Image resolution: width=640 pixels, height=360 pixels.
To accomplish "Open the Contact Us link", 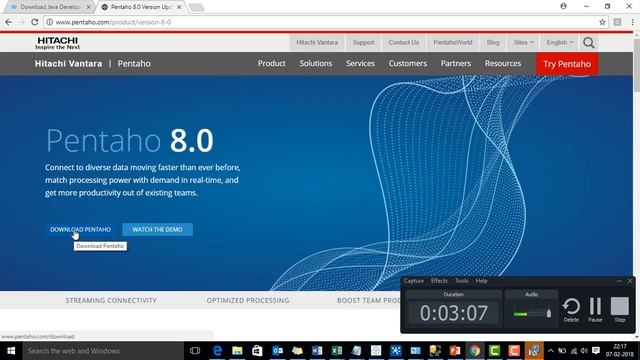I will click(404, 42).
